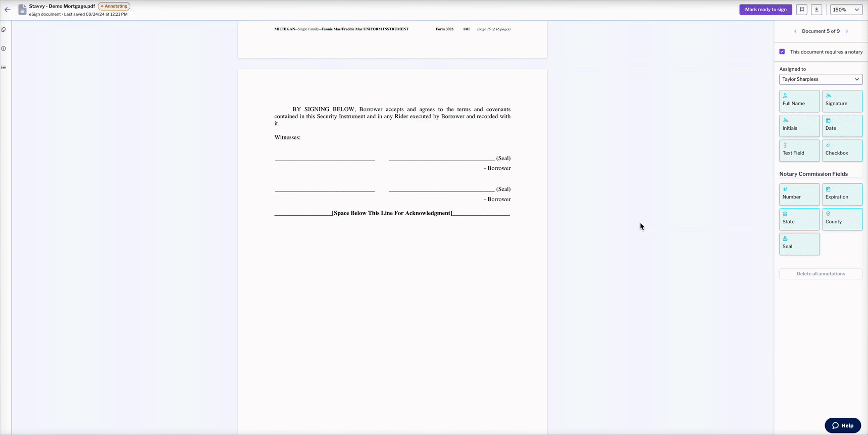Image resolution: width=868 pixels, height=435 pixels.
Task: Open the info sidebar icon
Action: (x=4, y=49)
